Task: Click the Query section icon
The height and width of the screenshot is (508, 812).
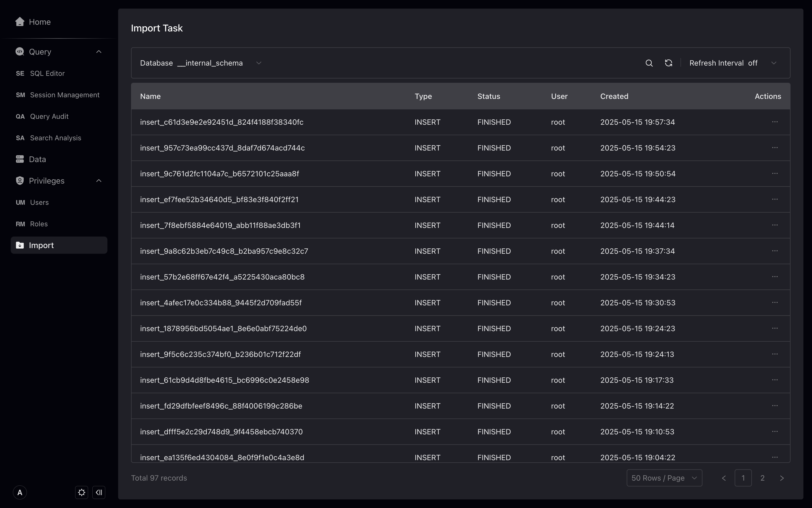Action: [20, 51]
